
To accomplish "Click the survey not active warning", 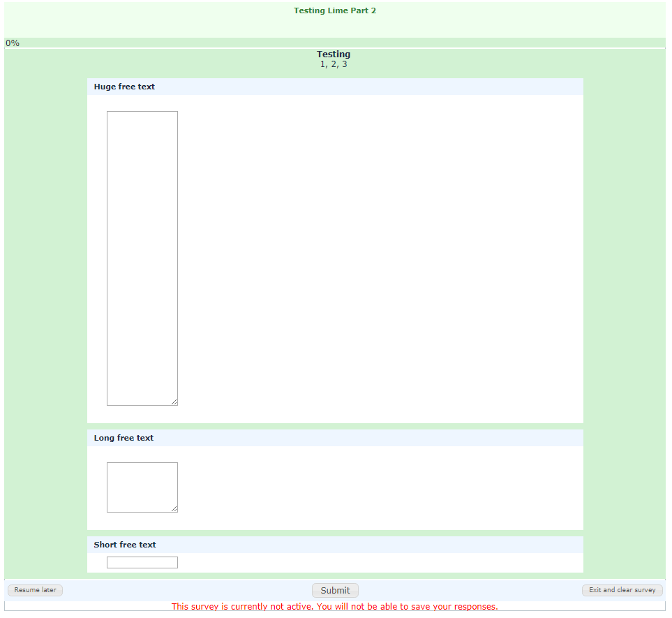I will pyautogui.click(x=335, y=606).
